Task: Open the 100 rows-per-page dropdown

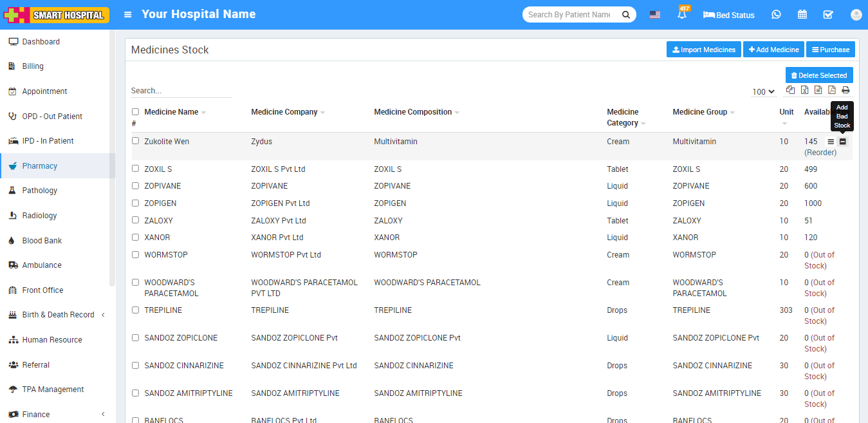Action: (x=763, y=92)
